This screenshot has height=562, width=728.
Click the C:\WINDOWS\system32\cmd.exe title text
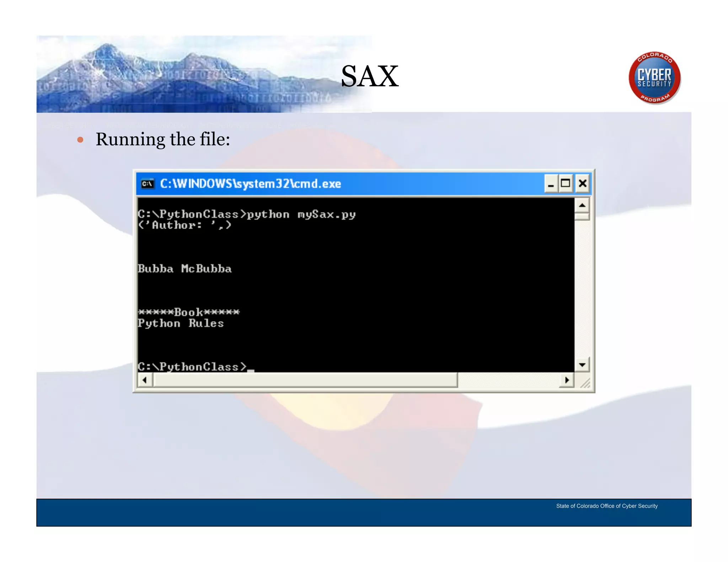(251, 184)
